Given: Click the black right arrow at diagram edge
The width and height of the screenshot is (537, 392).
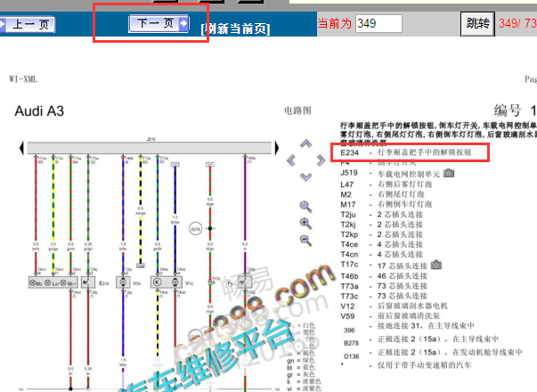Looking at the screenshot, I should pos(277,148).
